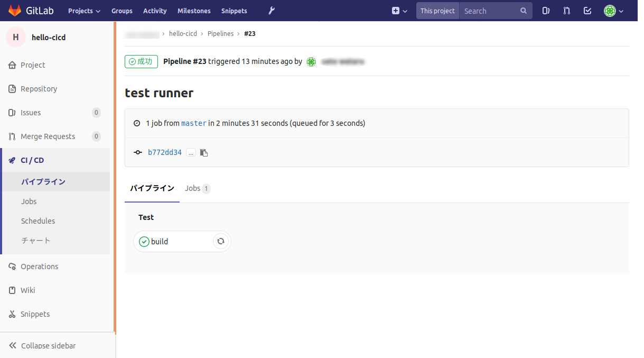Switch search scope to This project
644x358 pixels.
pos(437,11)
